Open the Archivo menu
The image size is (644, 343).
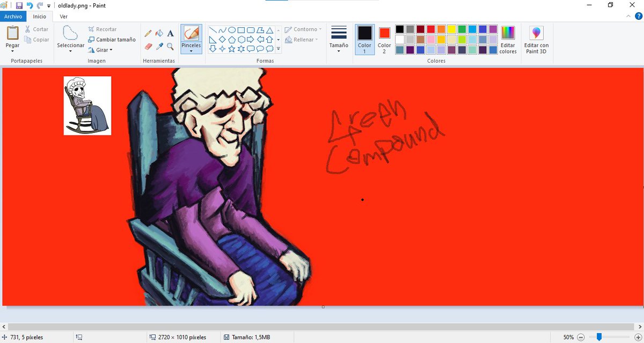12,17
